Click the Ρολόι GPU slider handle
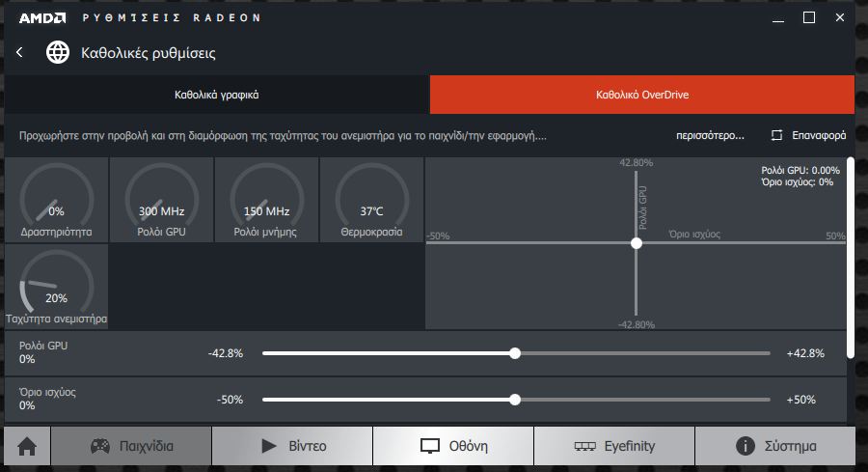 pos(515,353)
